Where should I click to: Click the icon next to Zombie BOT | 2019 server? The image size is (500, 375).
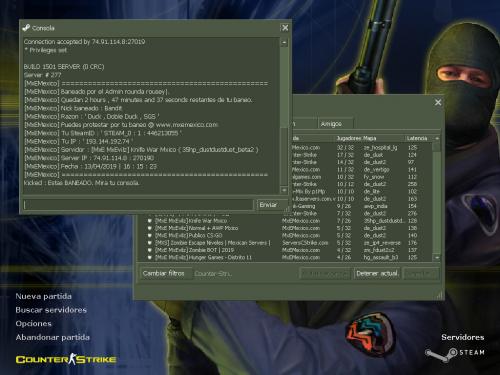coord(150,250)
